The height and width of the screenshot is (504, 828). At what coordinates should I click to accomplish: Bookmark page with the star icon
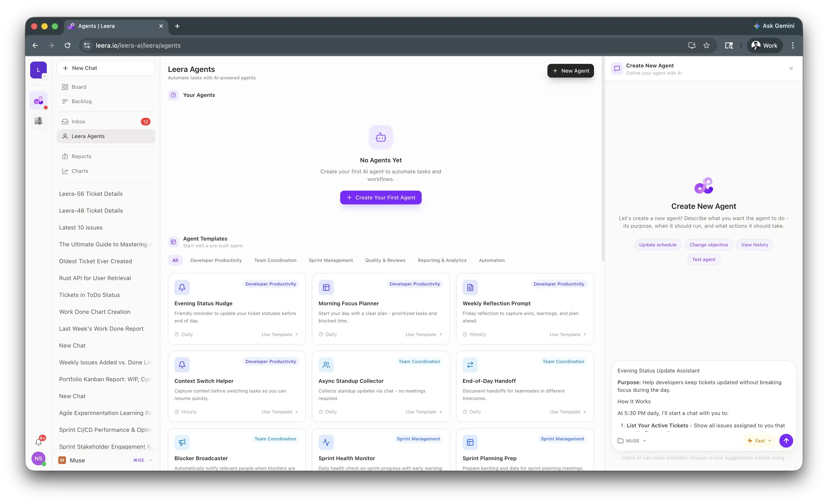pyautogui.click(x=706, y=45)
